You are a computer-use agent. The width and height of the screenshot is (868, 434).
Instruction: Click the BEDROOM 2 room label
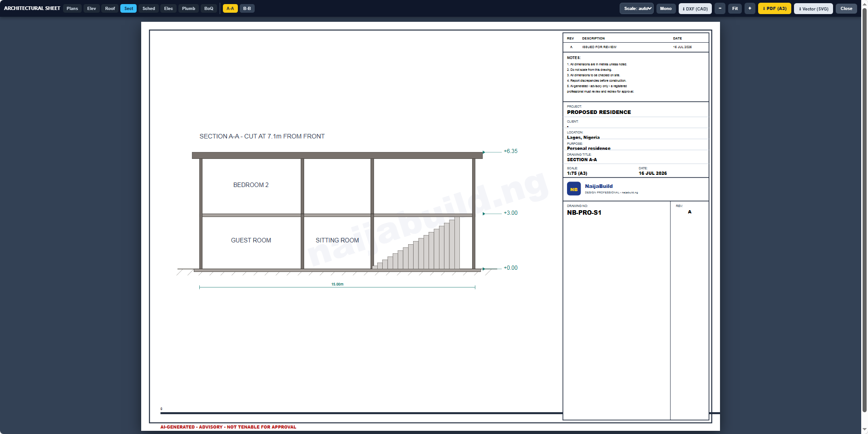point(251,185)
